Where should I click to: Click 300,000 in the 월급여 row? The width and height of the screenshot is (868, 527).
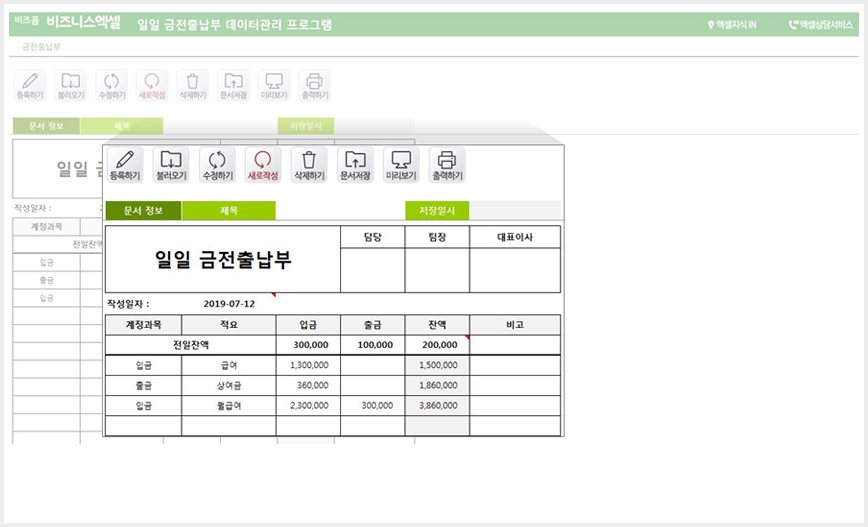pyautogui.click(x=373, y=406)
